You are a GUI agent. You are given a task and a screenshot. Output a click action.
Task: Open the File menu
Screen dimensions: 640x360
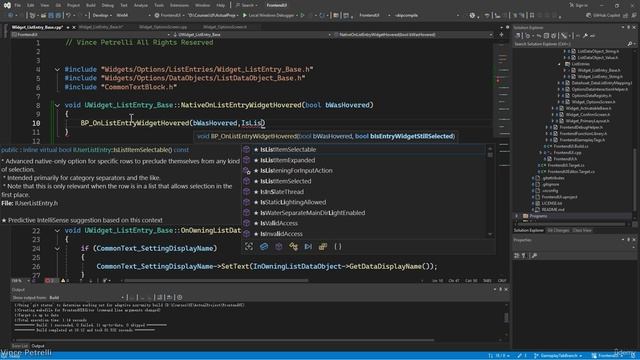pos(18,5)
